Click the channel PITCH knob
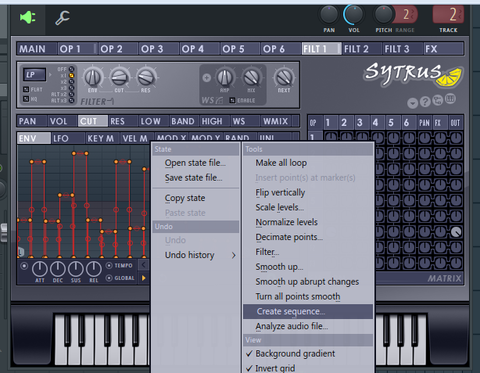This screenshot has width=480, height=373. 384,15
